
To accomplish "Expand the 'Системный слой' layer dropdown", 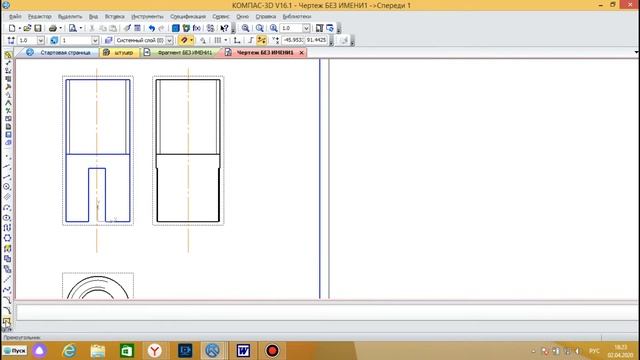I will click(x=169, y=40).
